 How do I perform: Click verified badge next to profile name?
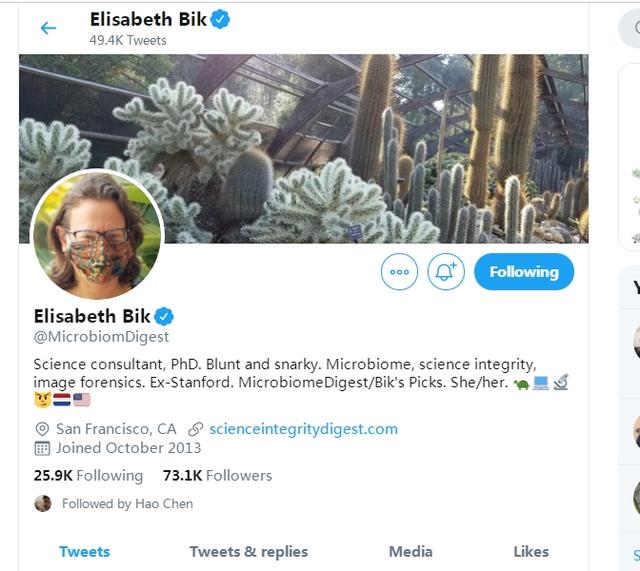tap(164, 316)
